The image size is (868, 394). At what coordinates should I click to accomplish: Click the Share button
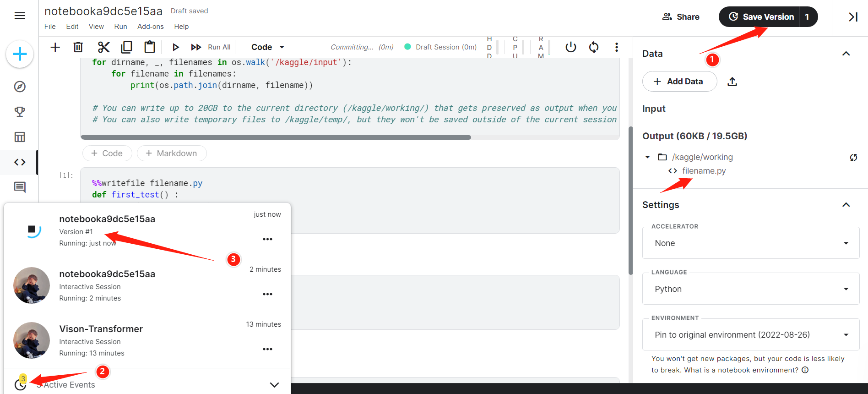pos(681,17)
